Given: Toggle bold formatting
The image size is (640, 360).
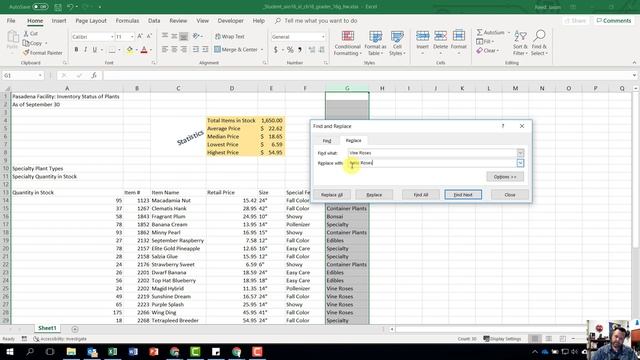Looking at the screenshot, I should [x=76, y=49].
